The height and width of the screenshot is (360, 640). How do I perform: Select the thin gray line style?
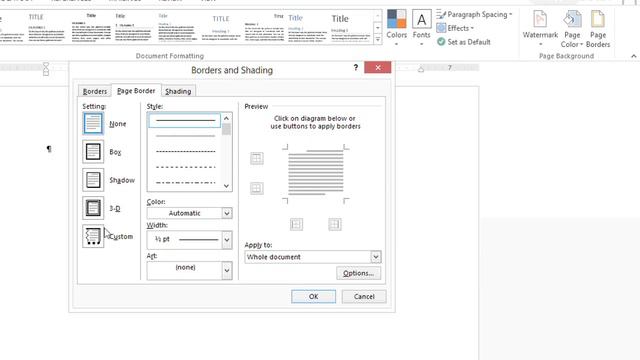tap(185, 136)
